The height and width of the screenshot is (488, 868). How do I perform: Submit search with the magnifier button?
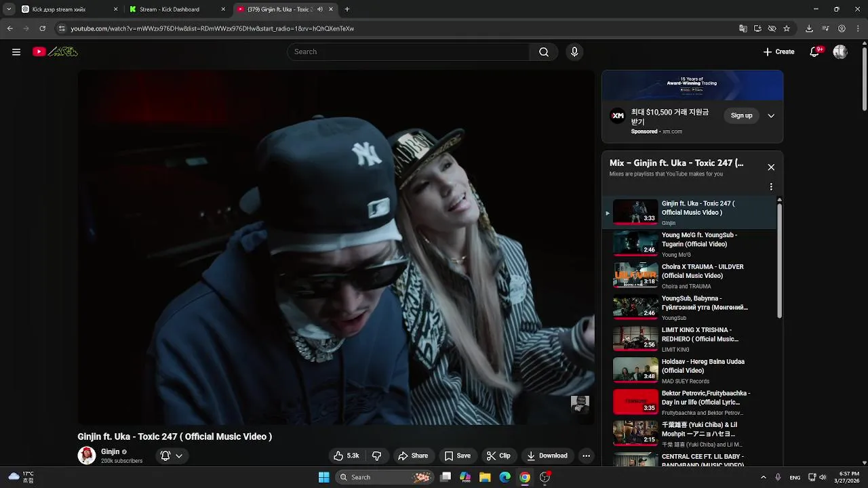tap(544, 52)
